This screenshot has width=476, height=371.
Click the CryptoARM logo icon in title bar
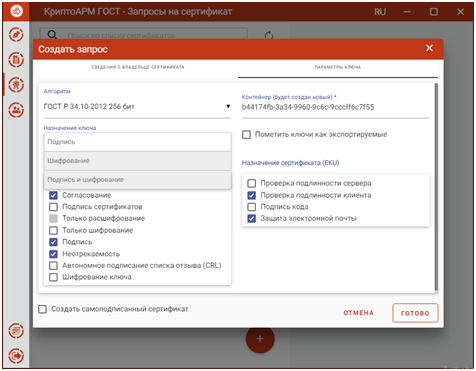tap(16, 11)
